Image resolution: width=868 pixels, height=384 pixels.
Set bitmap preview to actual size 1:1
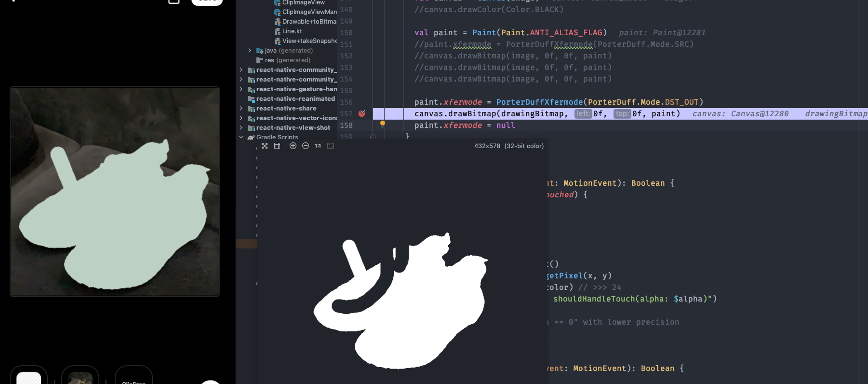click(x=318, y=146)
